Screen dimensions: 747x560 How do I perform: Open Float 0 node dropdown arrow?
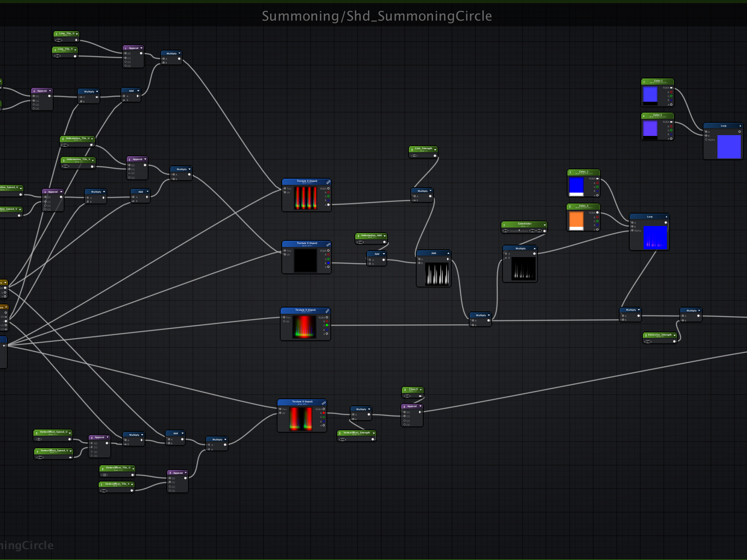click(x=421, y=390)
